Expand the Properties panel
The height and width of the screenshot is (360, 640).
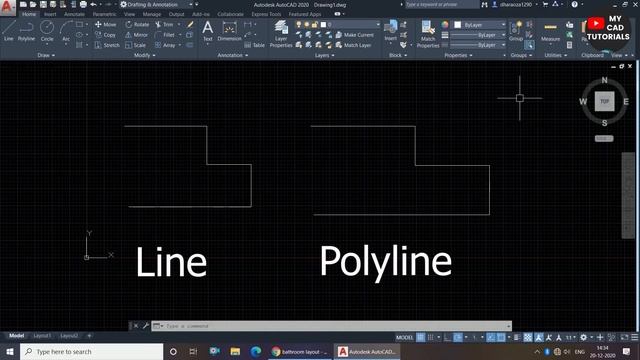(458, 55)
